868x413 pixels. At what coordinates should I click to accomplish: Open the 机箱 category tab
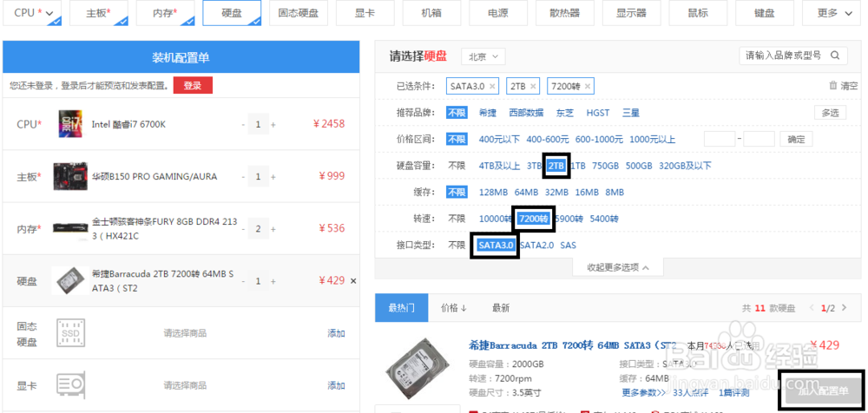(431, 13)
